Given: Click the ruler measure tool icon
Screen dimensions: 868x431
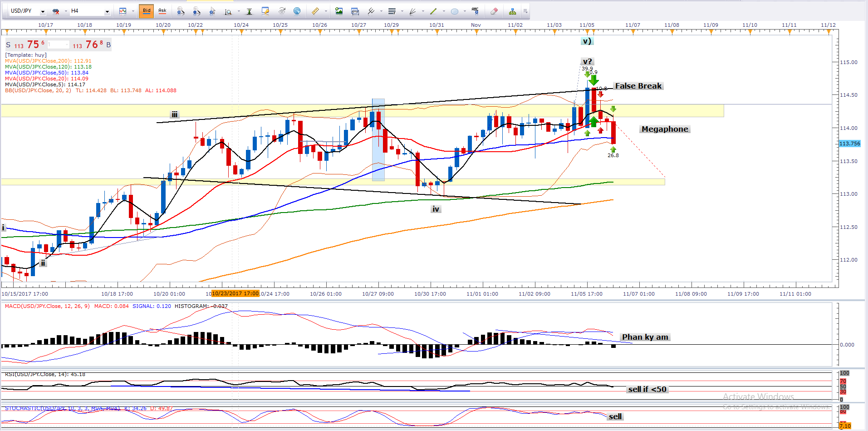Looking at the screenshot, I should (315, 11).
